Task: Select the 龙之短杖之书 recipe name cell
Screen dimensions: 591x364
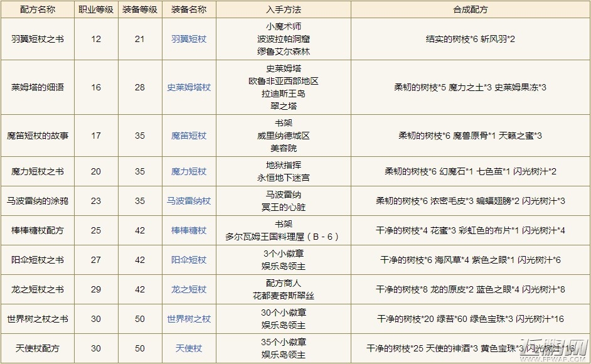Action: (38, 289)
